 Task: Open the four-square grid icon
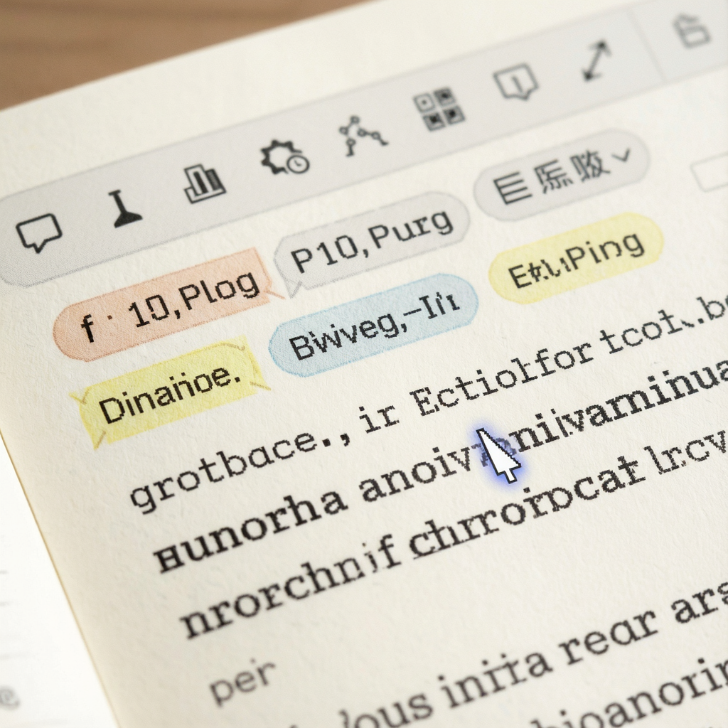click(439, 109)
